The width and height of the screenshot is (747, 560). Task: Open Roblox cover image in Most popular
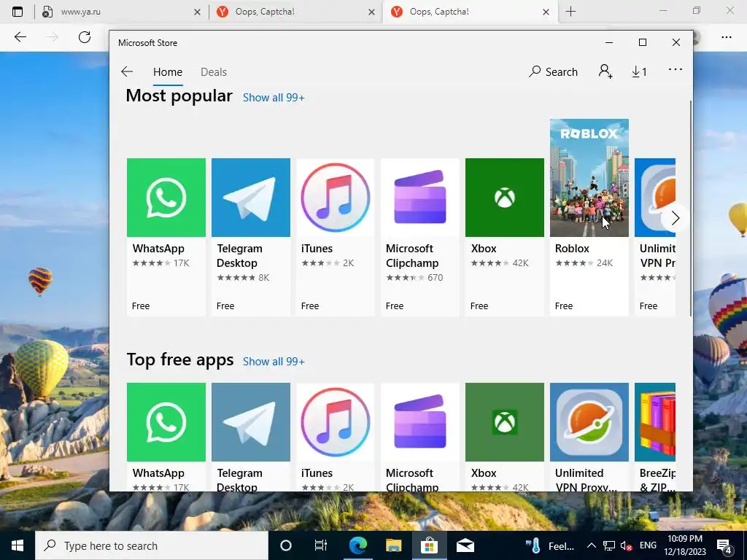(x=589, y=178)
